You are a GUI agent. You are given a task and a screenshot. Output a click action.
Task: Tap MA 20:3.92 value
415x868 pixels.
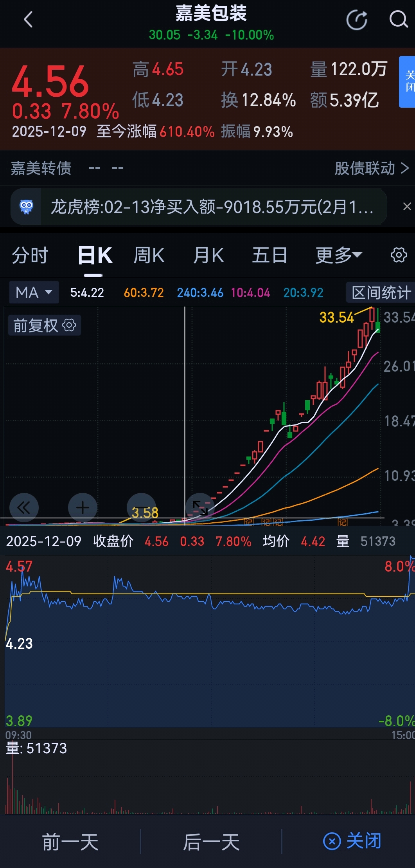coord(303,292)
